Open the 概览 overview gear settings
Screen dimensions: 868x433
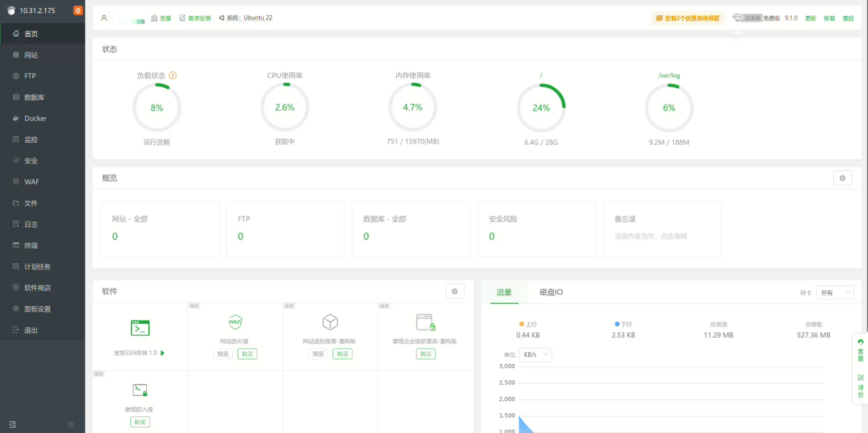click(x=842, y=178)
